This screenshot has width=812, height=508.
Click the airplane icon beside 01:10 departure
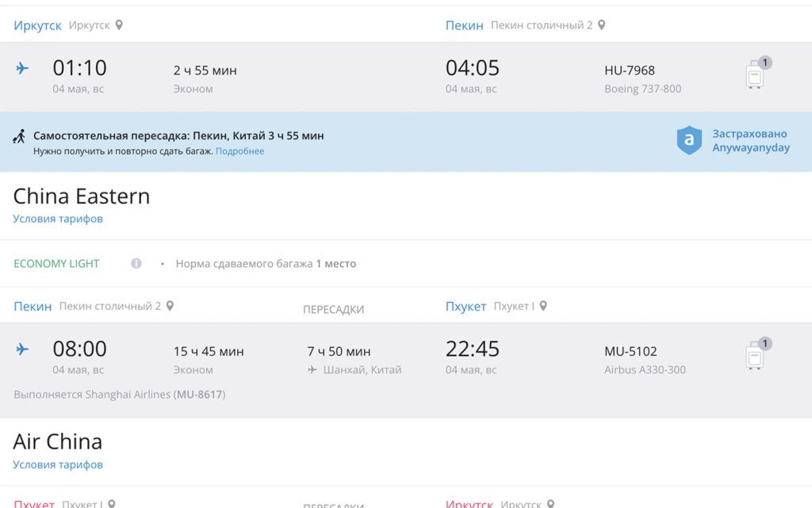(22, 68)
